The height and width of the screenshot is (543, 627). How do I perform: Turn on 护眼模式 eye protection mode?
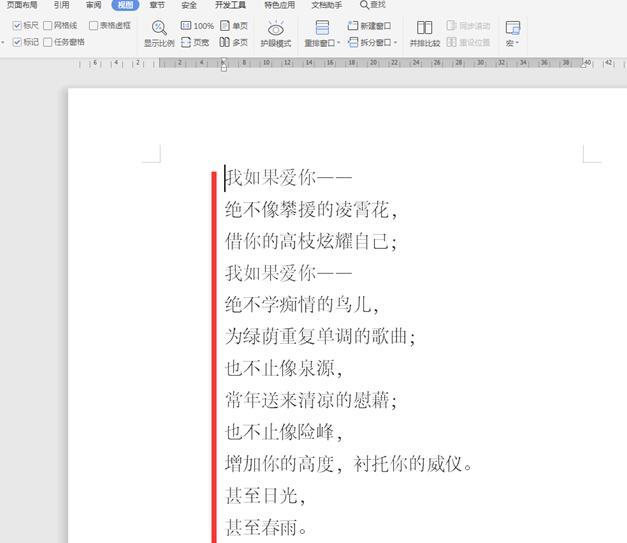click(x=276, y=34)
